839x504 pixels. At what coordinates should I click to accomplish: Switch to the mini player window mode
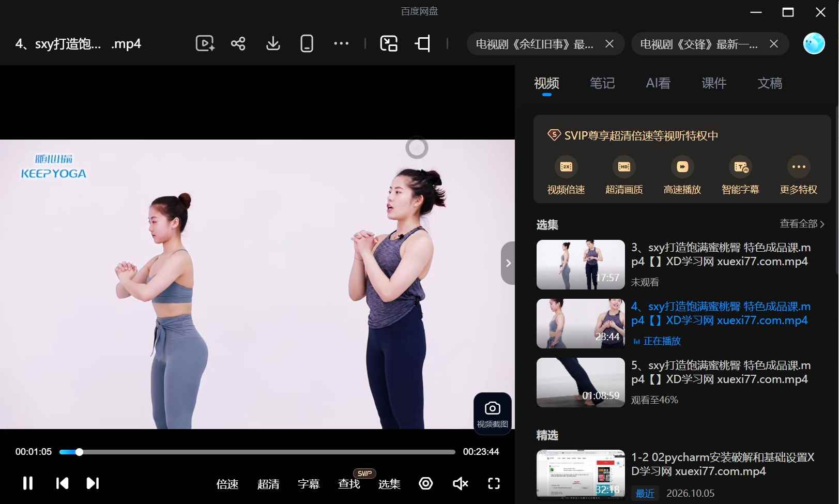tap(389, 44)
